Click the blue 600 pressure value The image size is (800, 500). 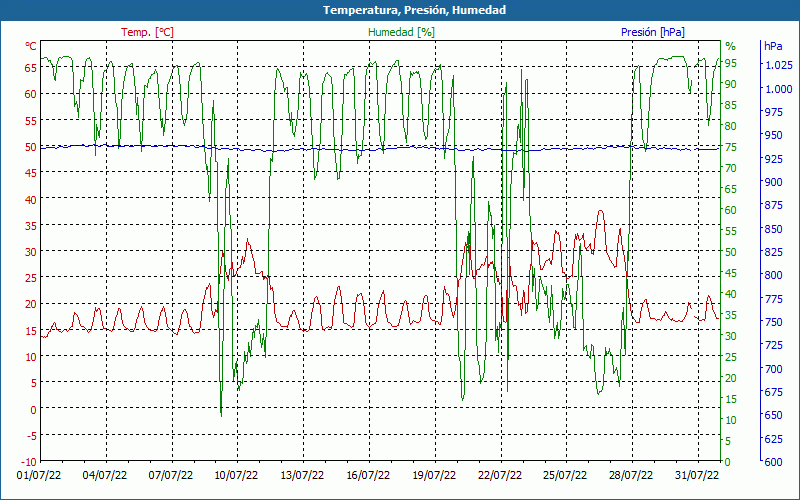click(x=773, y=462)
